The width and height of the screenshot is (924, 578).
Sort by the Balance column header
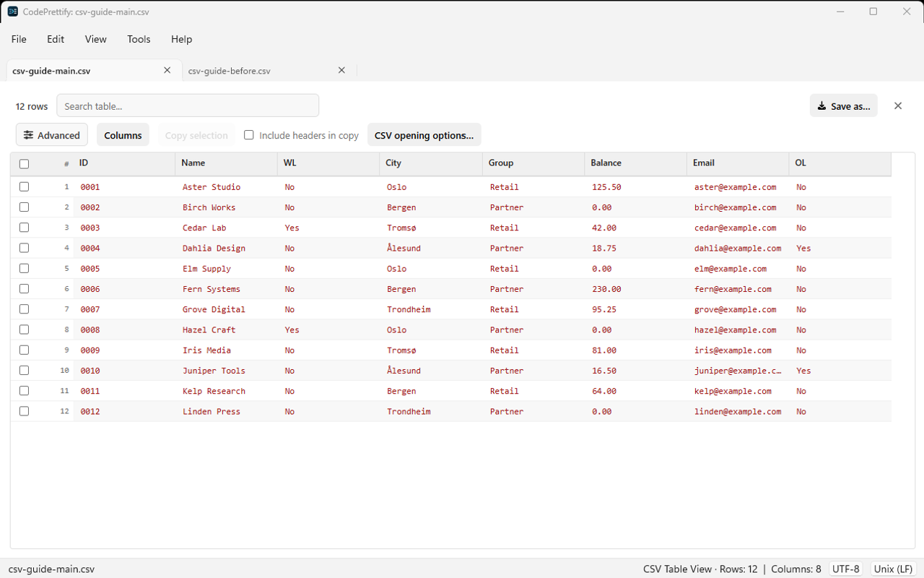pos(636,163)
